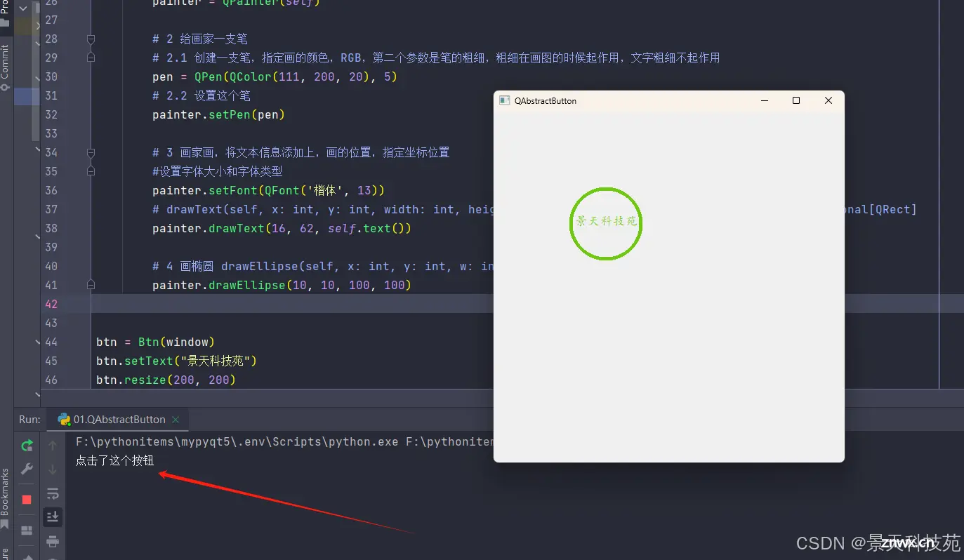Click the comment '# 2.2 设置这个笔'
The width and height of the screenshot is (964, 560).
tap(202, 95)
